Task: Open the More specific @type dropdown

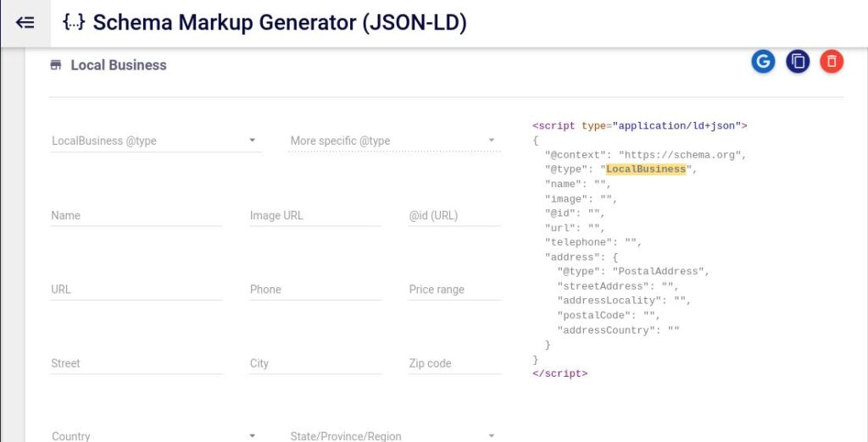Action: tap(395, 141)
